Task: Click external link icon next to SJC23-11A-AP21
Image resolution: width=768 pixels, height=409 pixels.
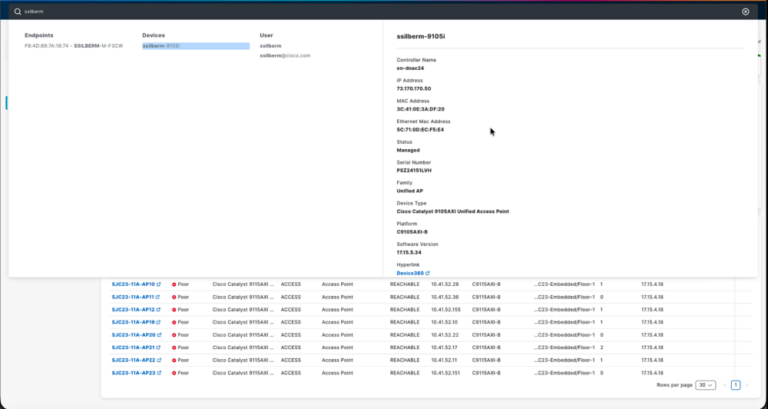Action: coord(159,348)
